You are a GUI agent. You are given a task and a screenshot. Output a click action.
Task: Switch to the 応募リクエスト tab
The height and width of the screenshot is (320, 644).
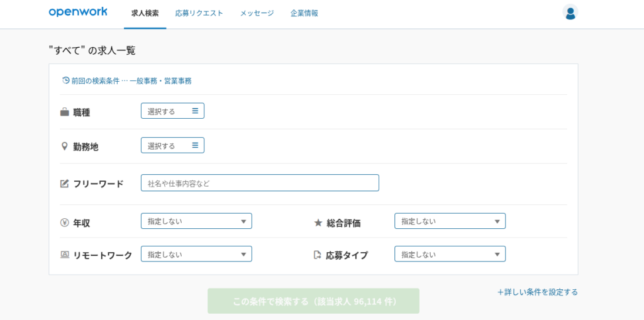coord(199,13)
